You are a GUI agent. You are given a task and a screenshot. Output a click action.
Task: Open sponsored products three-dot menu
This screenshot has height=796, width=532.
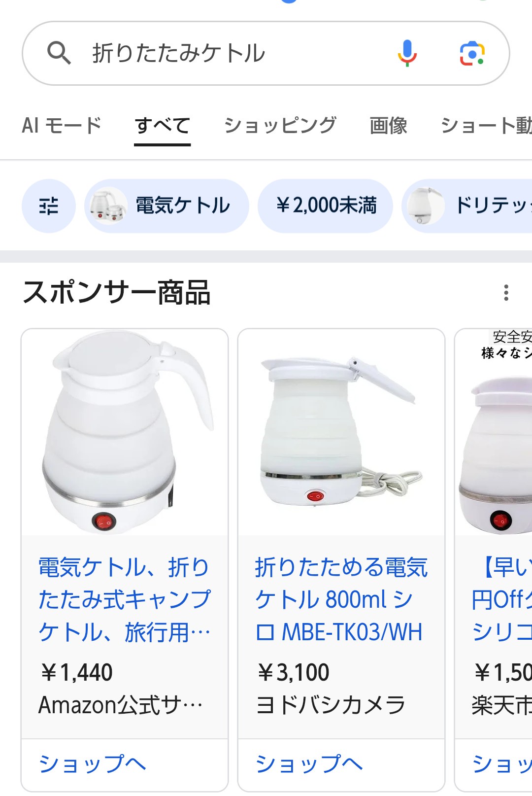pos(506,293)
